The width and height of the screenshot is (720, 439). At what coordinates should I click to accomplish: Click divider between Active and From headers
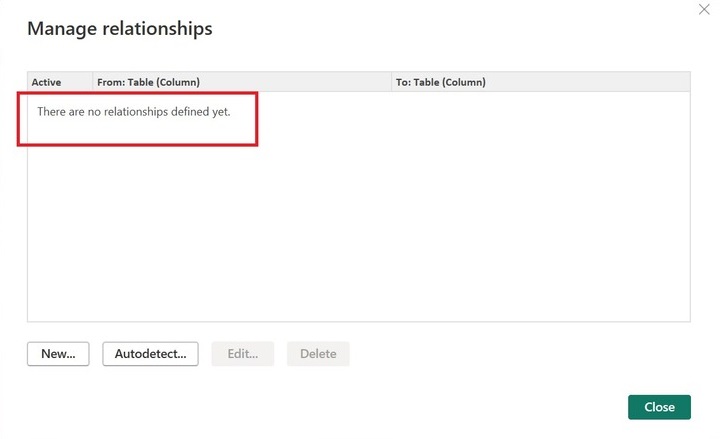coord(92,82)
